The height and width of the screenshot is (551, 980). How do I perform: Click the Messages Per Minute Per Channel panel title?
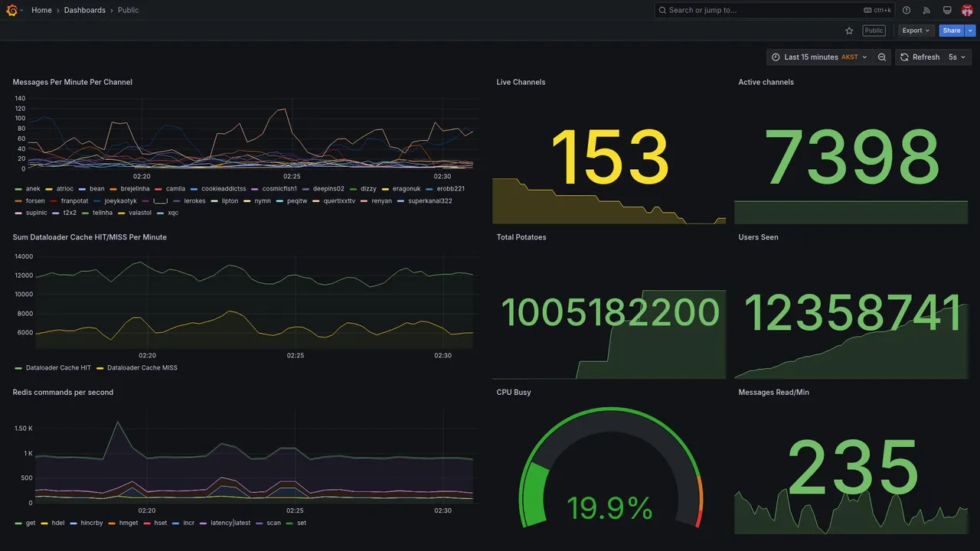[x=73, y=82]
